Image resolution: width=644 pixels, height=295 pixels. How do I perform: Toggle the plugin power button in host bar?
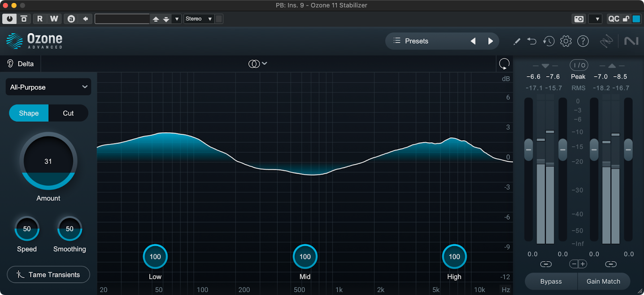tap(9, 19)
